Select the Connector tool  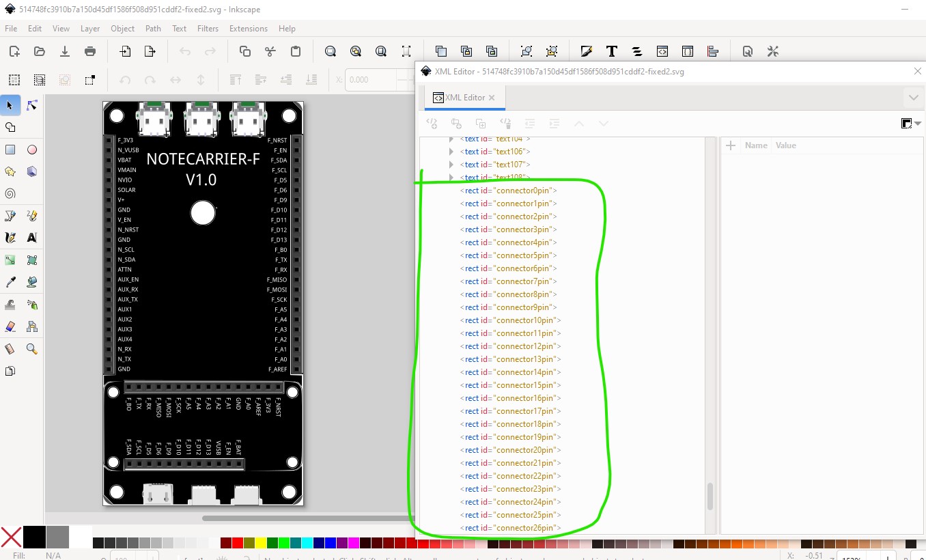point(32,326)
